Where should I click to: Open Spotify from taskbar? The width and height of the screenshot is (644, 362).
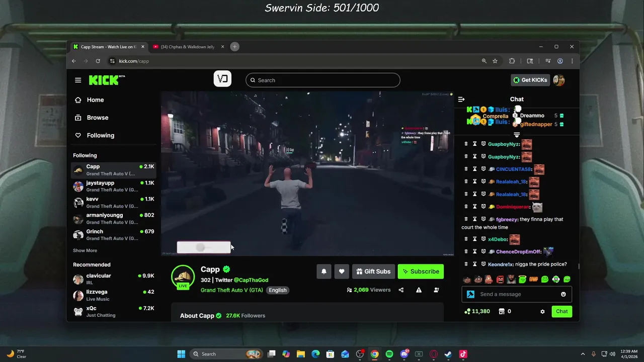pyautogui.click(x=389, y=354)
